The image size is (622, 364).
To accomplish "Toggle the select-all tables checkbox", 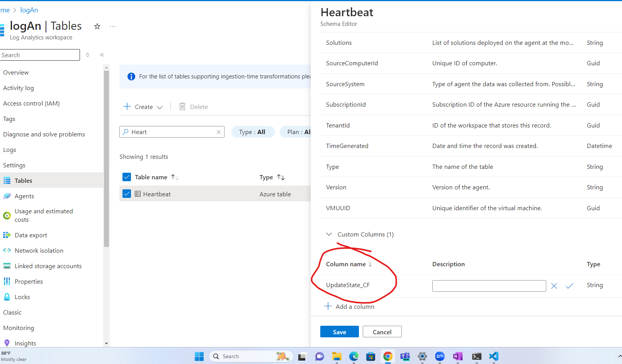I will coord(127,177).
